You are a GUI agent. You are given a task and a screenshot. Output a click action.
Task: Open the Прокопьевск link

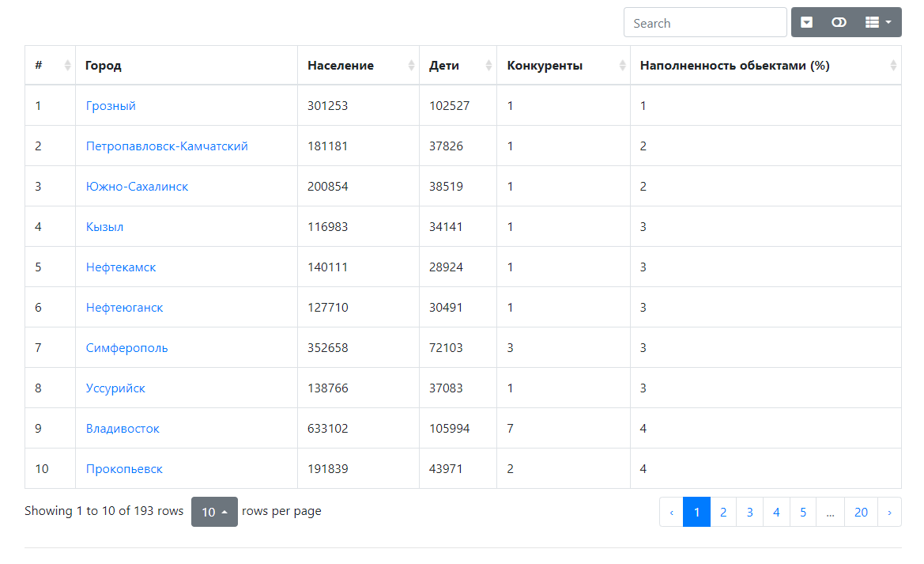124,469
